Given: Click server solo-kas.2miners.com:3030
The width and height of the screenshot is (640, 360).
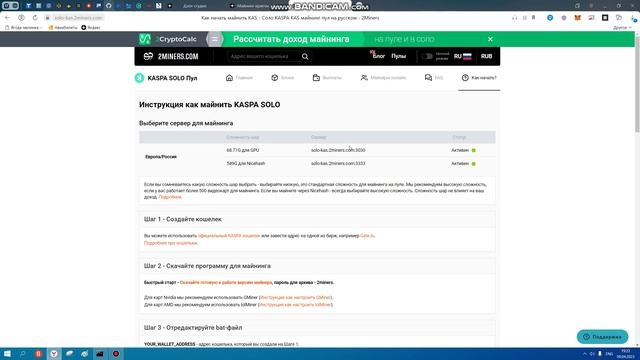Looking at the screenshot, I should (x=338, y=150).
